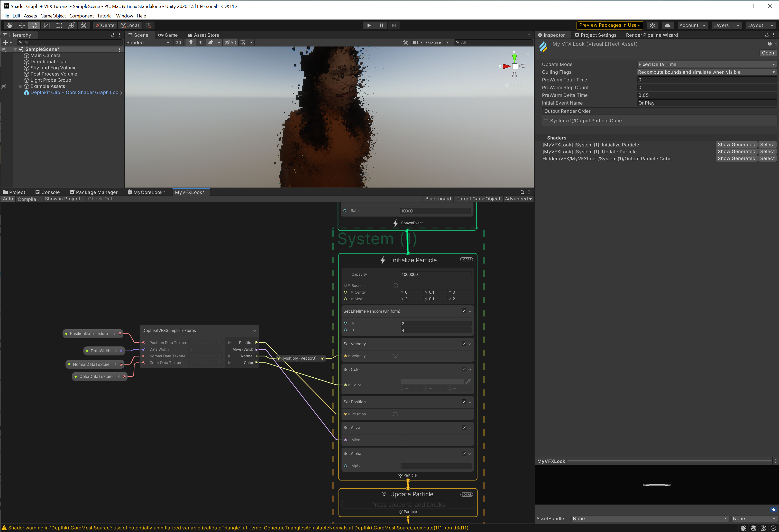Open Unity Cloud services via the cloud icon

(668, 25)
